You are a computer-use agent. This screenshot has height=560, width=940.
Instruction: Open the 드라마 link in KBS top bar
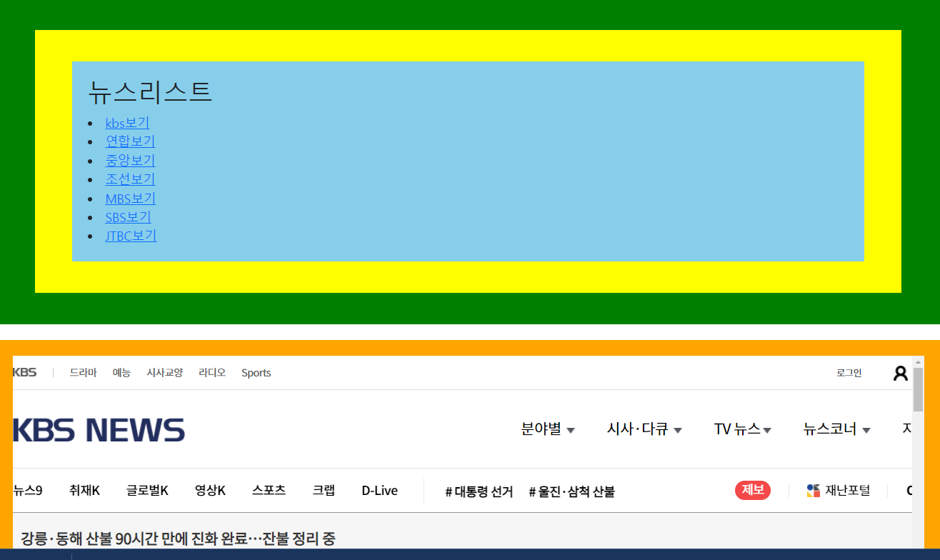[x=83, y=372]
